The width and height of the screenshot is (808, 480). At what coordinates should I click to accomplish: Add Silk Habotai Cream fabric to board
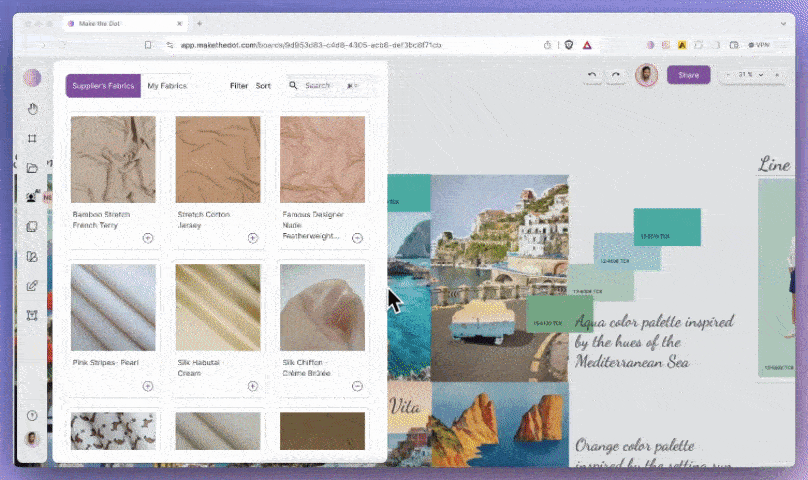pyautogui.click(x=252, y=386)
